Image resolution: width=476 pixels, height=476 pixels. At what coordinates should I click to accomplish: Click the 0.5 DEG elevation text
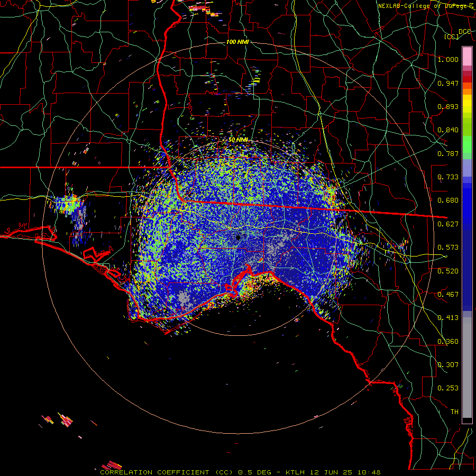click(x=254, y=472)
